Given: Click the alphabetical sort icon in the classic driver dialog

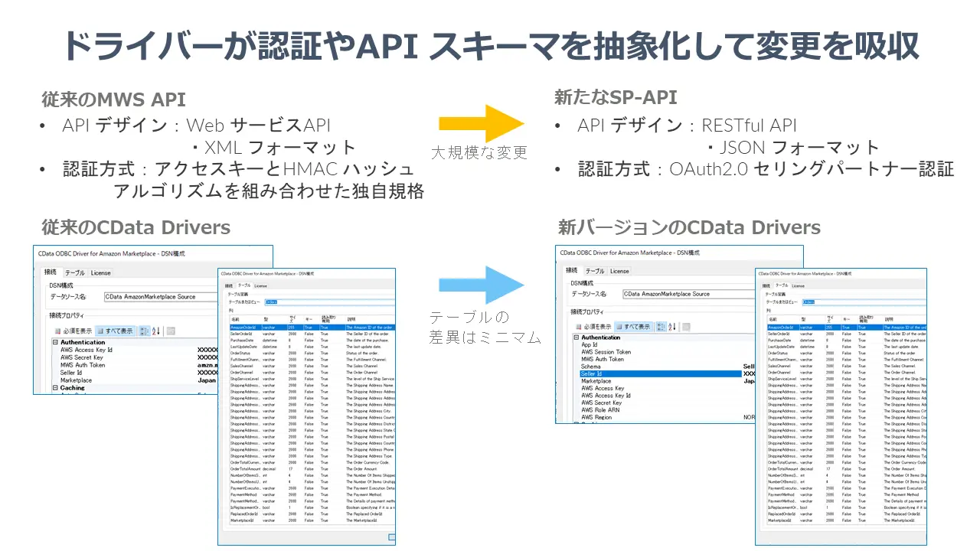Looking at the screenshot, I should click(155, 331).
